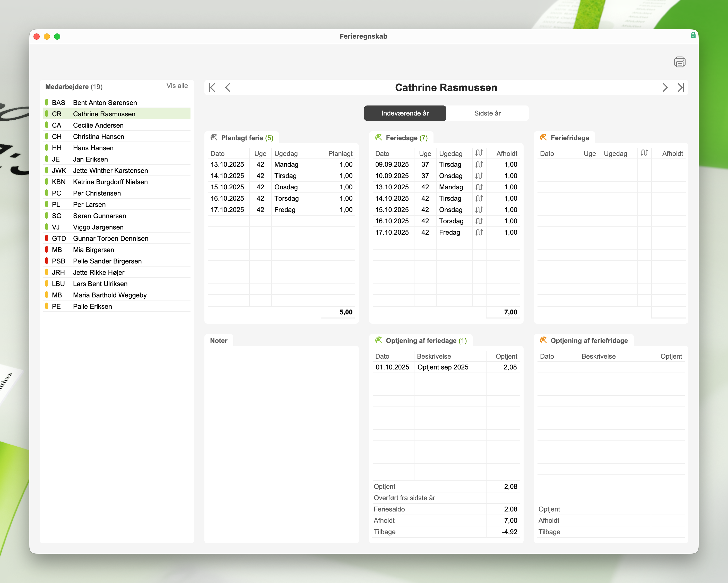Image resolution: width=728 pixels, height=583 pixels.
Task: Jump to last employee arrow
Action: tap(680, 88)
